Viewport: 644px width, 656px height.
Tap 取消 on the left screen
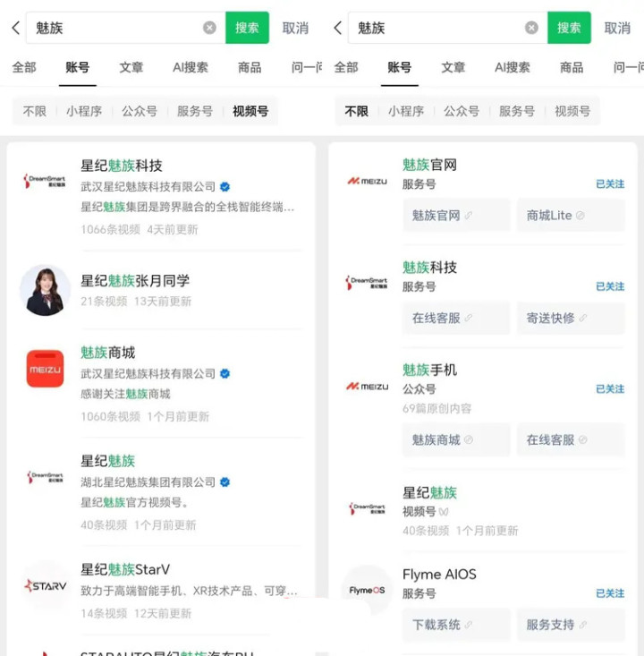295,29
